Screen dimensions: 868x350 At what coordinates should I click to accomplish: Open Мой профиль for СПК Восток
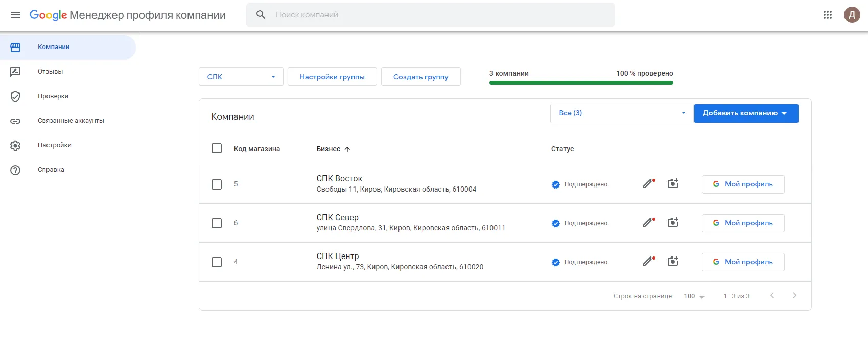pyautogui.click(x=743, y=184)
